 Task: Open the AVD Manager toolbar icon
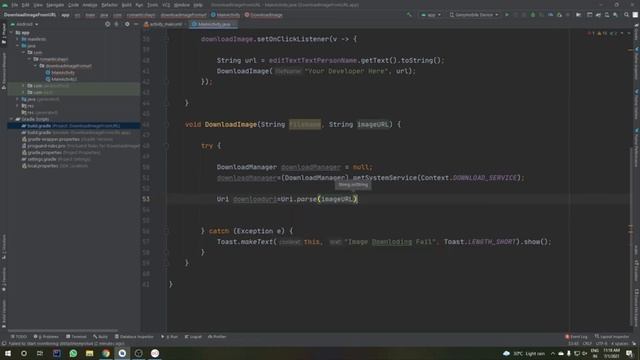pos(607,15)
